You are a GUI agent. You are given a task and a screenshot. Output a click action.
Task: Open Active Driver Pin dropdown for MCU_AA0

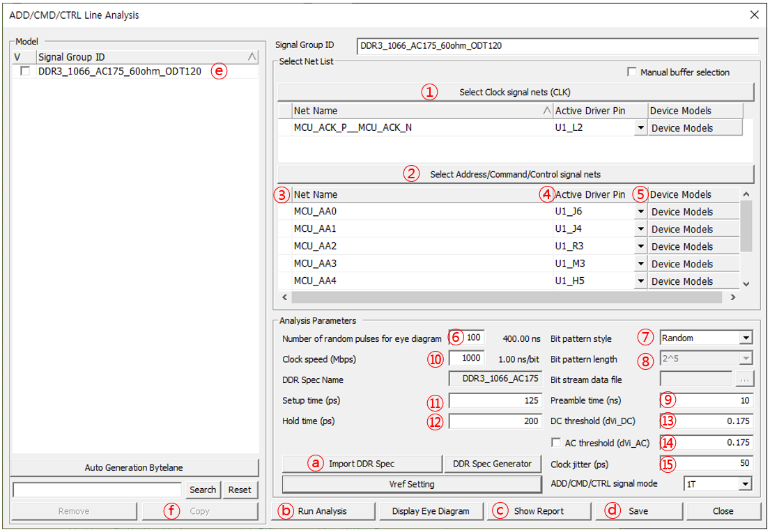(640, 212)
